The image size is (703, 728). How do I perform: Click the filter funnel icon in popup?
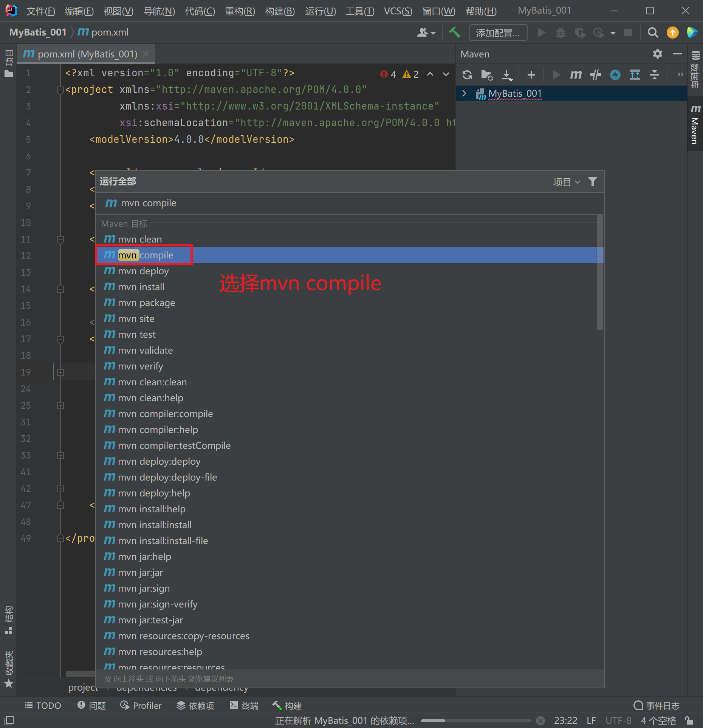coord(593,182)
